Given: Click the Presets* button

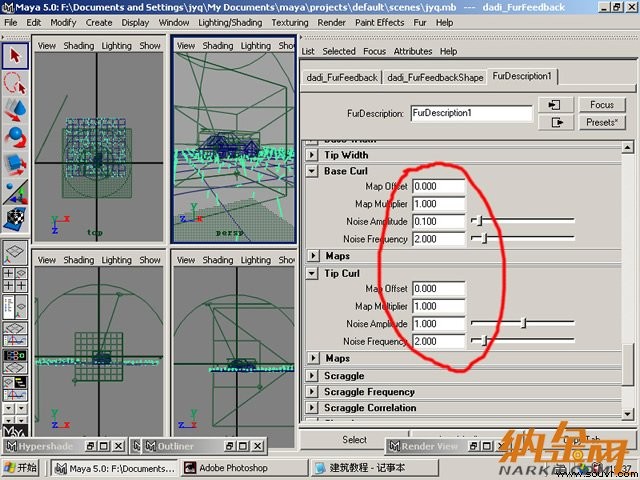Looking at the screenshot, I should [602, 122].
